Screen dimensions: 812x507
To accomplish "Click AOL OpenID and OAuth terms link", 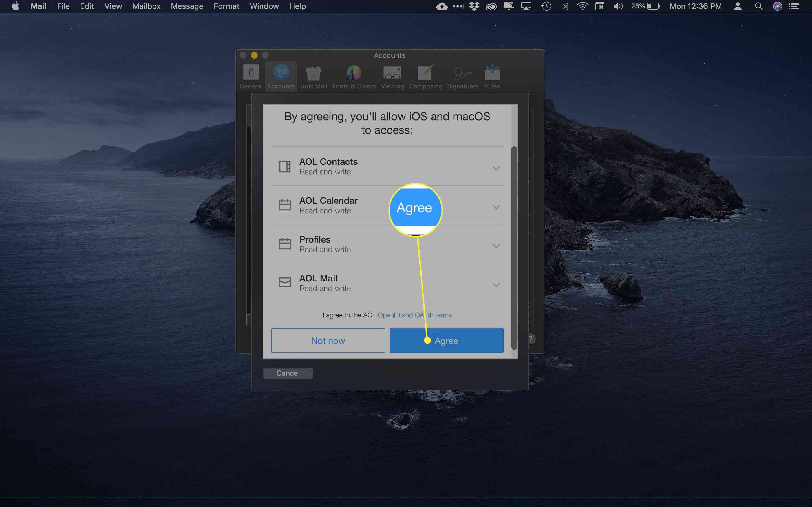I will tap(415, 315).
